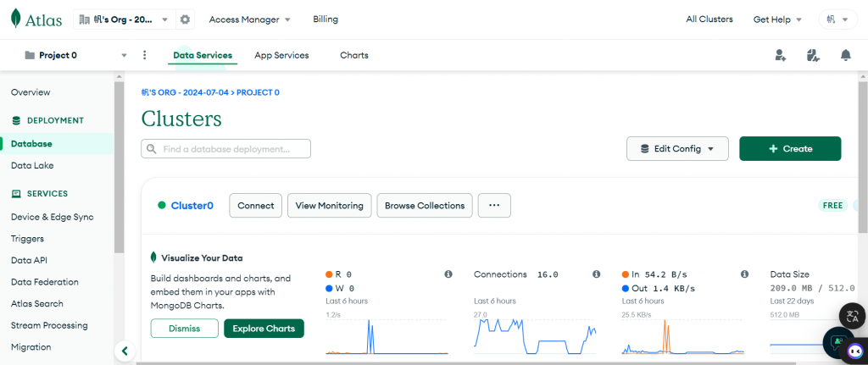
Task: Open Atlas Search in the sidebar
Action: point(37,304)
